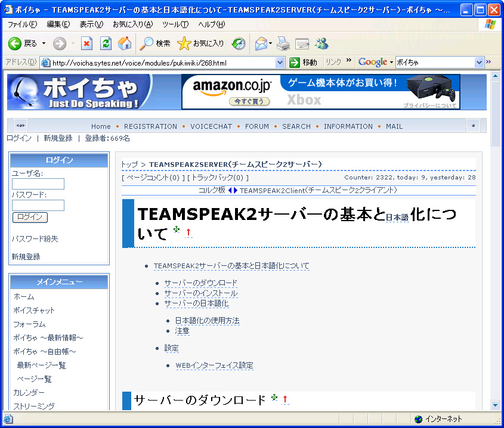Expand the address bar dropdown
504x428 pixels.
pos(280,63)
